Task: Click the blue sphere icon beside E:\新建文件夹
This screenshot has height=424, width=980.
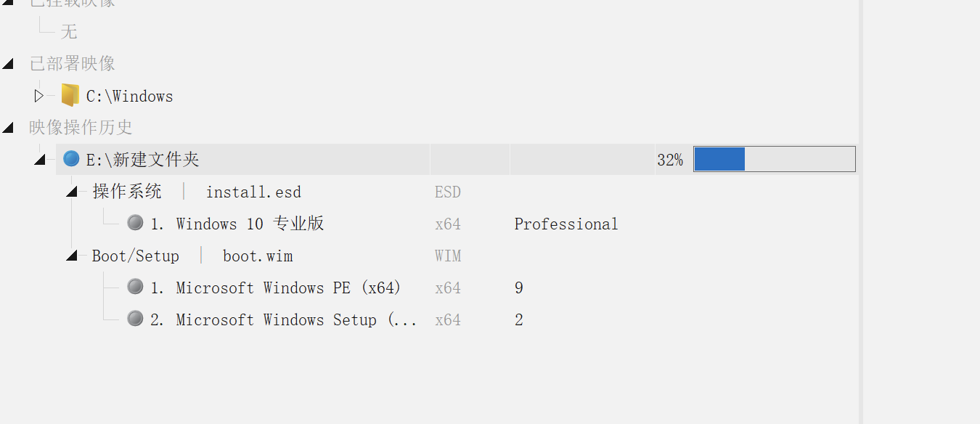Action: pos(71,158)
